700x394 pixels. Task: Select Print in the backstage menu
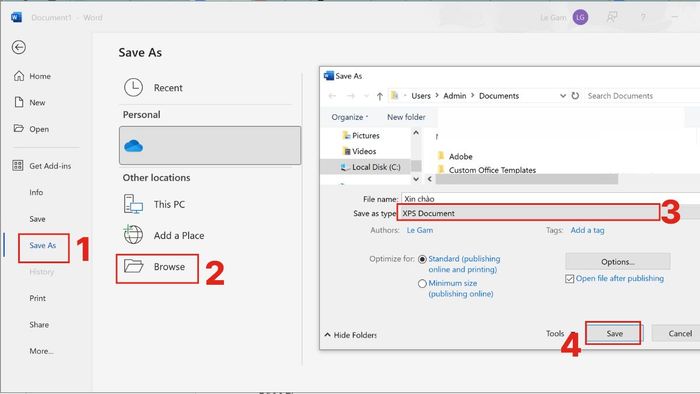click(x=38, y=298)
